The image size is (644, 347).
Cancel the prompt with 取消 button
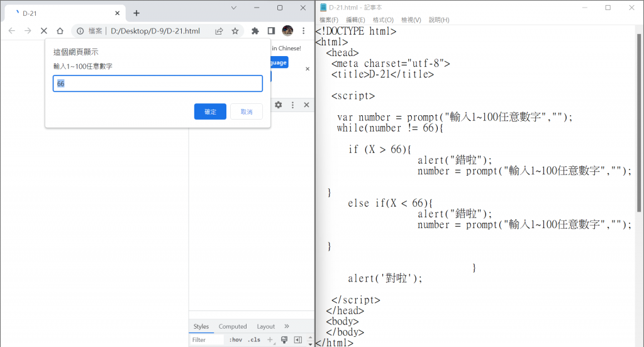click(247, 111)
